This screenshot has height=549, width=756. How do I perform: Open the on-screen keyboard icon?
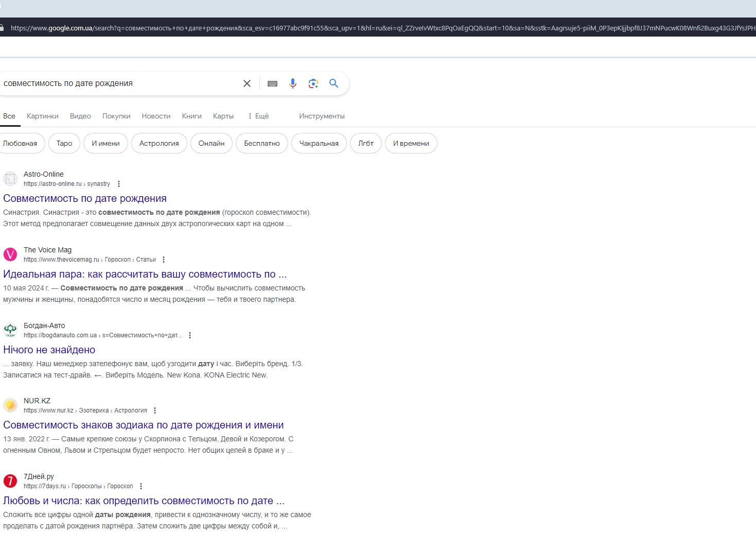pyautogui.click(x=273, y=83)
